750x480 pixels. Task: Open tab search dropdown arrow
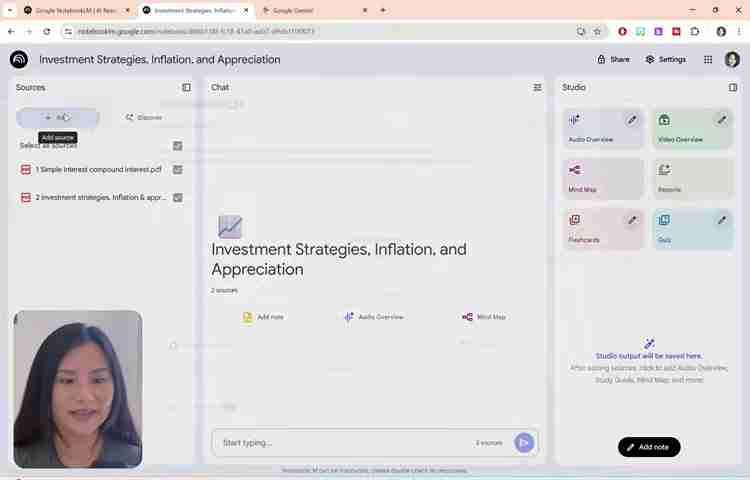pyautogui.click(x=10, y=10)
